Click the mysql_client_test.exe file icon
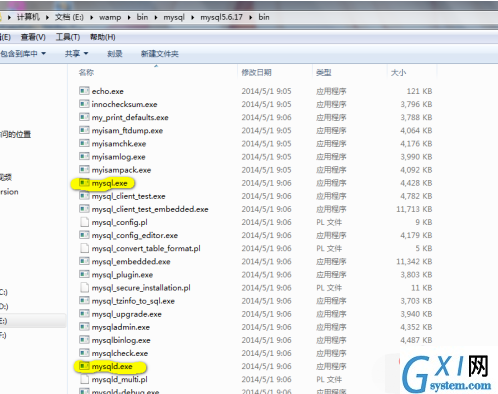Viewport: 498px width, 394px height. (x=84, y=196)
